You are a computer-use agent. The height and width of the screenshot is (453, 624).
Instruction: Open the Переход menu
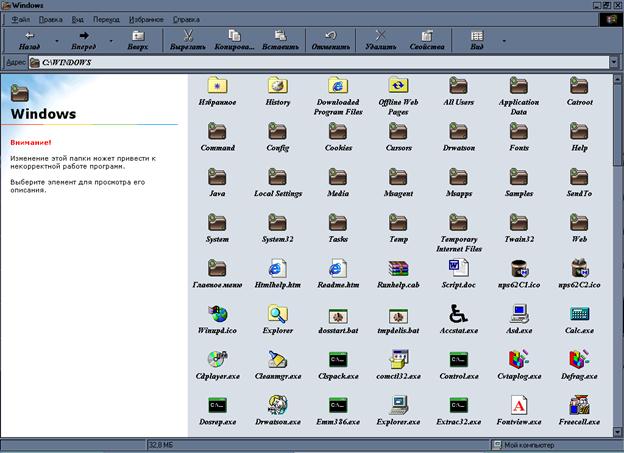pos(106,20)
